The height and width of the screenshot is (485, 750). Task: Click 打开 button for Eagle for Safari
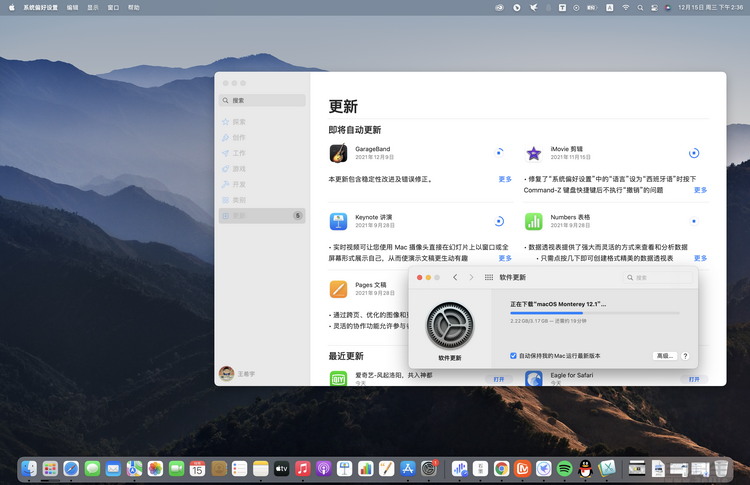click(x=694, y=379)
